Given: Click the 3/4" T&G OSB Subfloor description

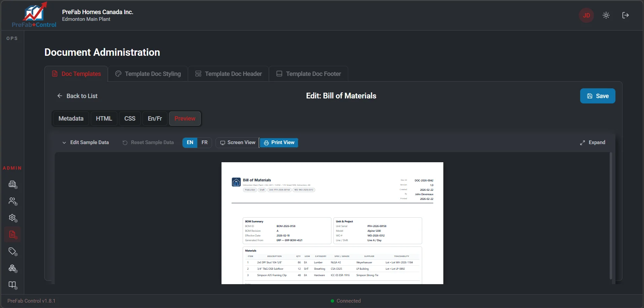Looking at the screenshot, I should [x=270, y=269].
